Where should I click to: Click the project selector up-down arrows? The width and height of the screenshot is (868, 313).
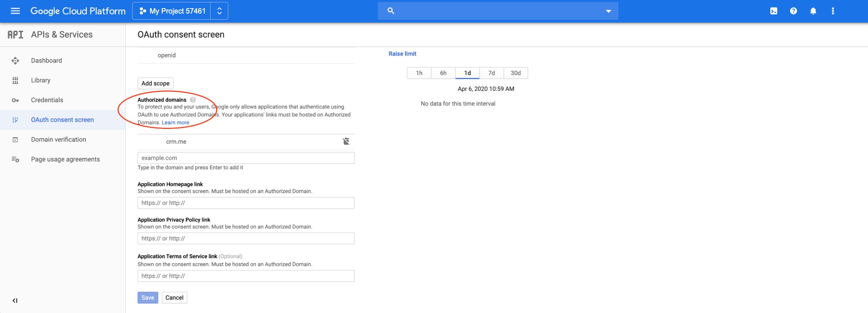219,11
